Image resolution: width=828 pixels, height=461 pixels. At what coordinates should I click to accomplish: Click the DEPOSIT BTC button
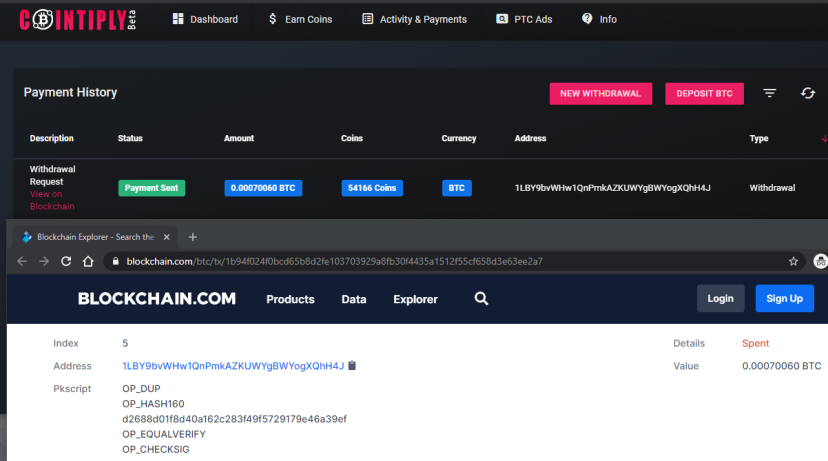click(704, 93)
